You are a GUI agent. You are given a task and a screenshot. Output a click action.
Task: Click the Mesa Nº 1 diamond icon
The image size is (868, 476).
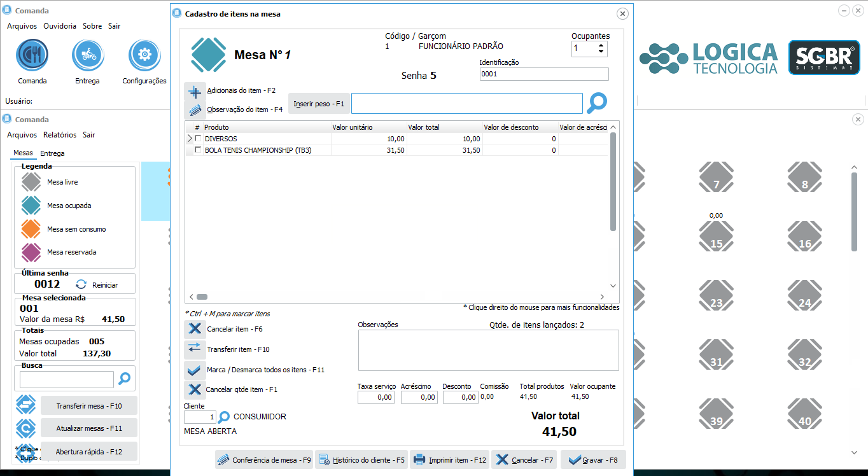tap(209, 55)
